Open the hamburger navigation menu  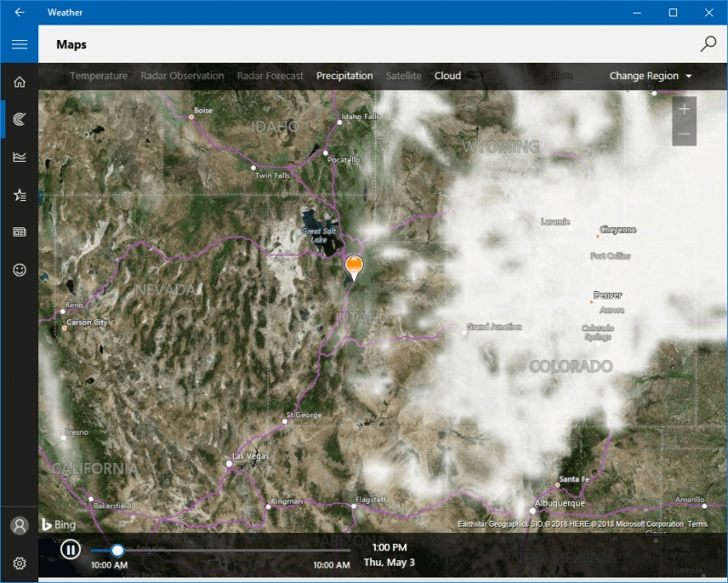click(x=19, y=44)
